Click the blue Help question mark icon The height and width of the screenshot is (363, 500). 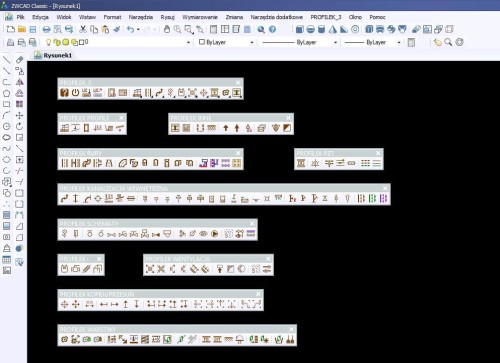coord(272,29)
